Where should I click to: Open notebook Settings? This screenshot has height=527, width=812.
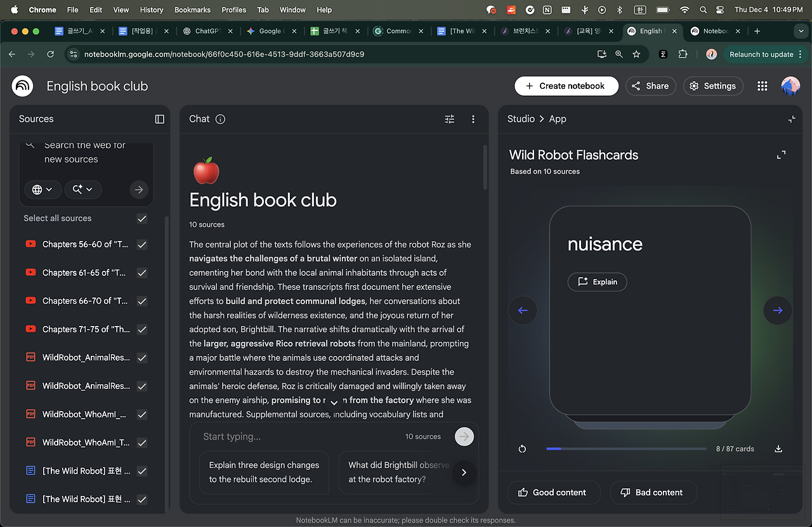click(713, 86)
